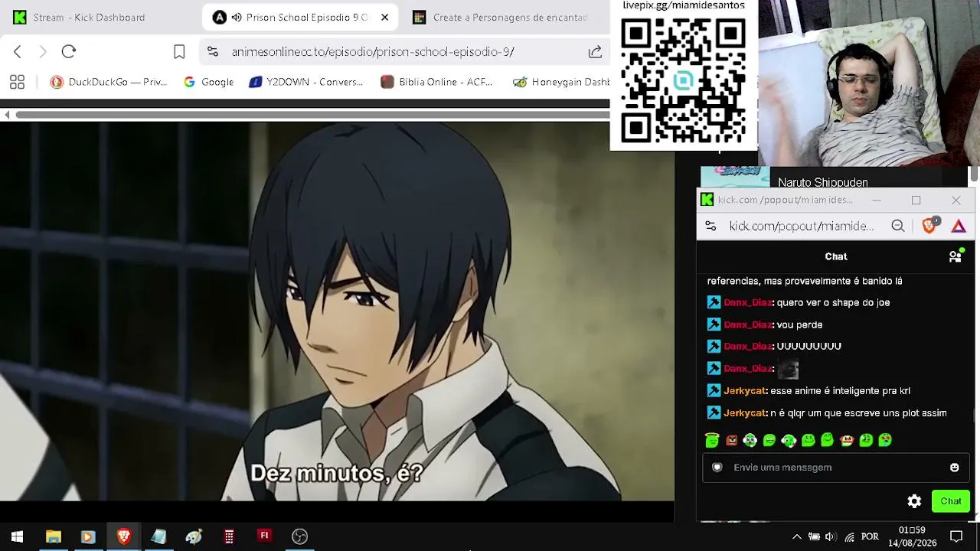This screenshot has width=980, height=551.
Task: Open the media player taskbar icon
Action: [x=87, y=536]
